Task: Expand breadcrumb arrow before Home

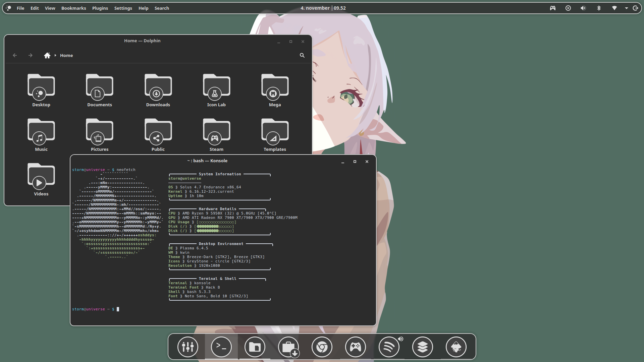Action: (55, 55)
